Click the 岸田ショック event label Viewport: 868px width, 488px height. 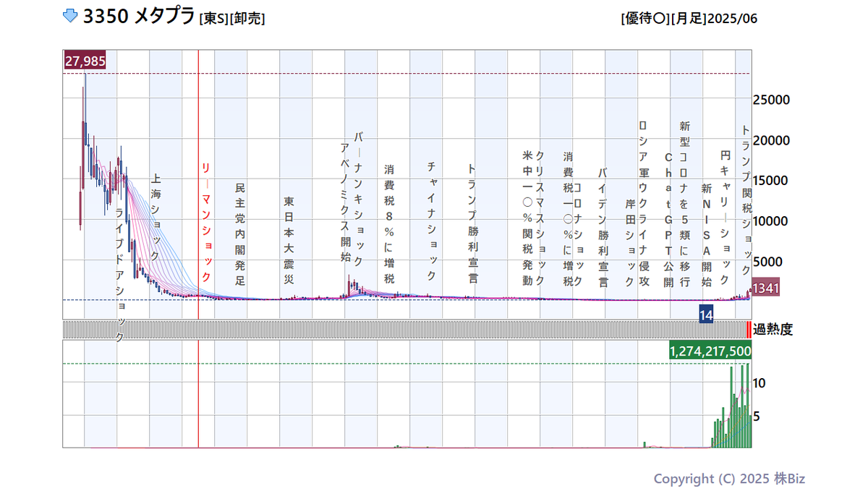(x=630, y=243)
